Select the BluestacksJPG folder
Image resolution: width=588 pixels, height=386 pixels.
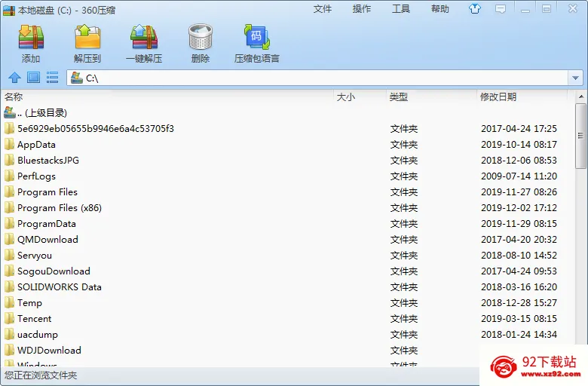48,161
